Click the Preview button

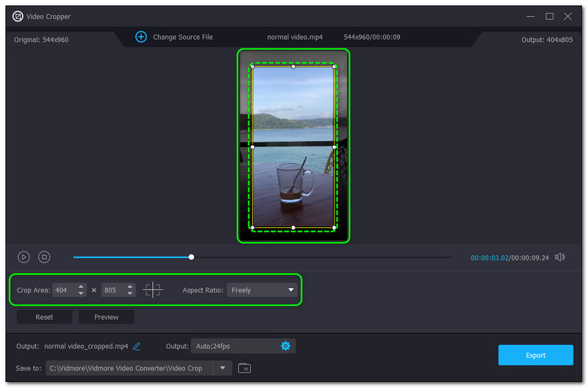coord(107,317)
